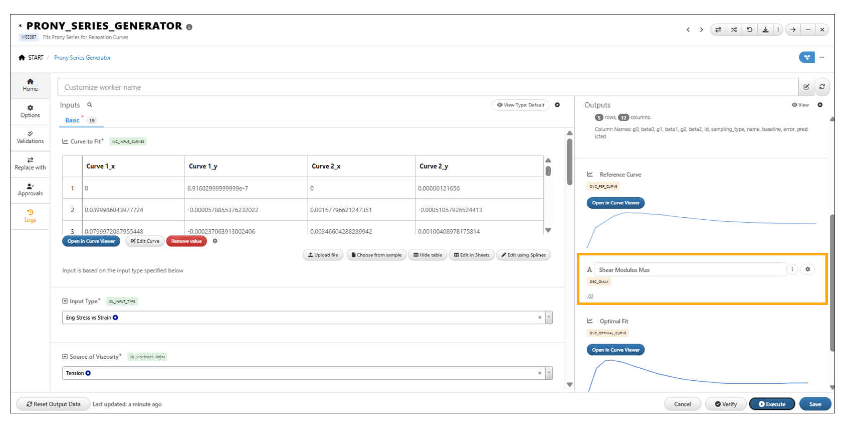Click the download icon in top toolbar
The width and height of the screenshot is (868, 440).
(765, 30)
